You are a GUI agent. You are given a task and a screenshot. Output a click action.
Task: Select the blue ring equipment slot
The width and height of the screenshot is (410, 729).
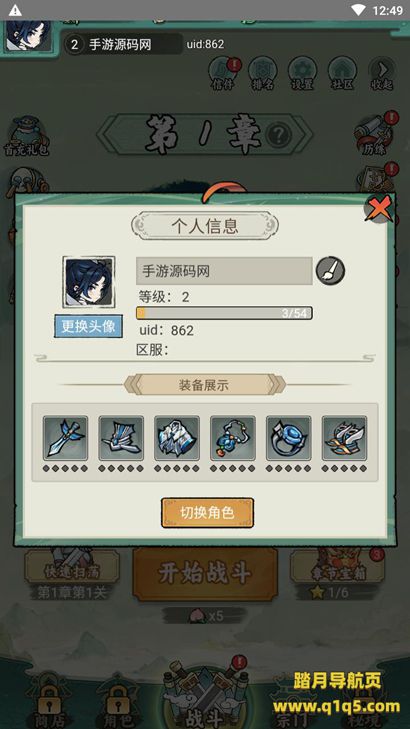pyautogui.click(x=288, y=438)
